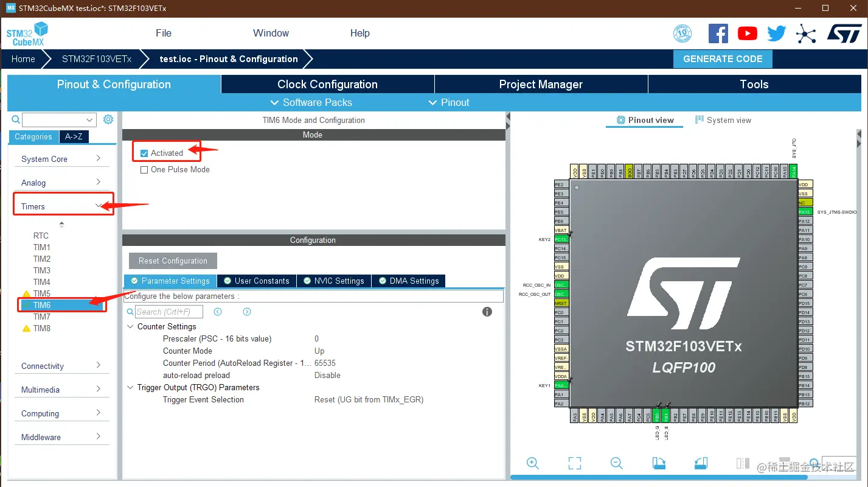
Task: Fit the chip to the view
Action: coord(575,463)
